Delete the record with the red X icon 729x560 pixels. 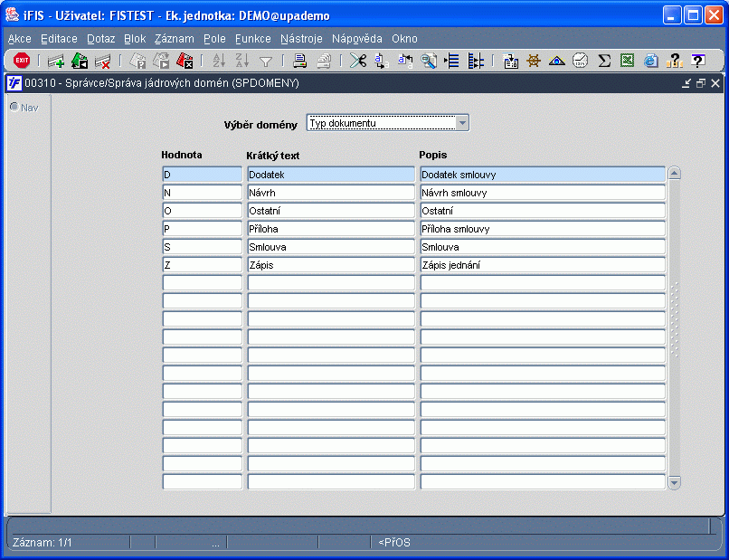(102, 61)
